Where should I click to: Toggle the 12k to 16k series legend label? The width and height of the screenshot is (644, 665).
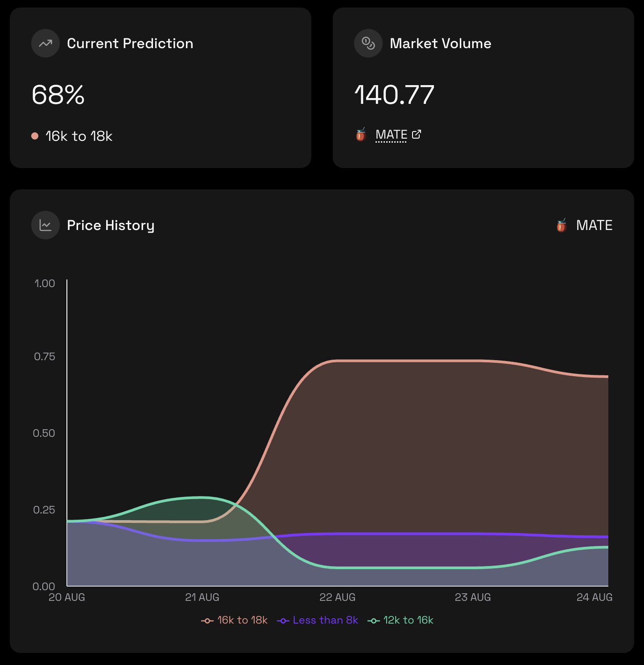coord(408,620)
